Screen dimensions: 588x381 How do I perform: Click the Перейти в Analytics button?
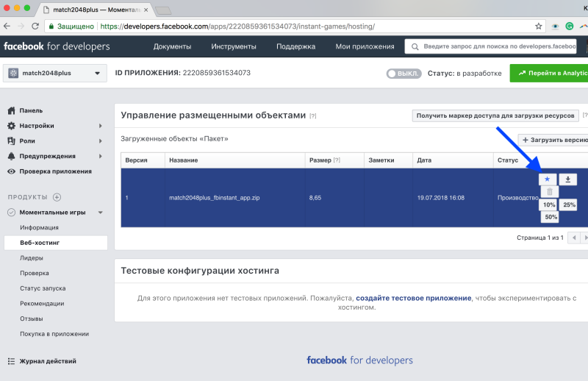click(x=549, y=74)
